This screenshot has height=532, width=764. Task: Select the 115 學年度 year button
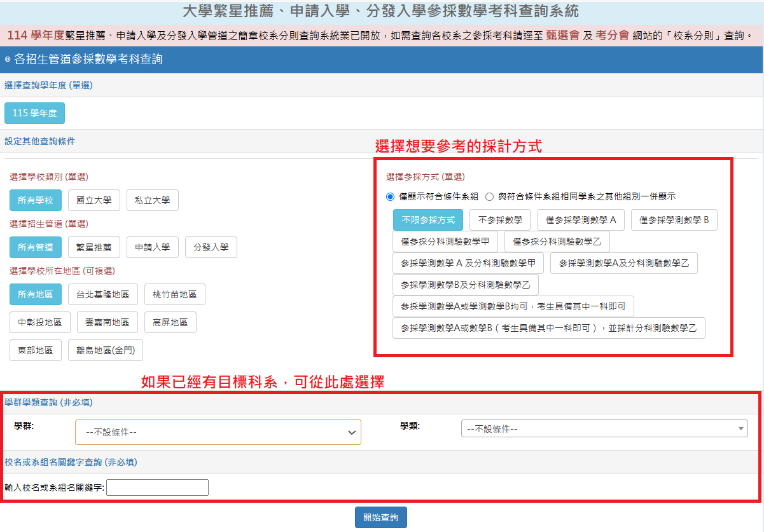point(34,113)
